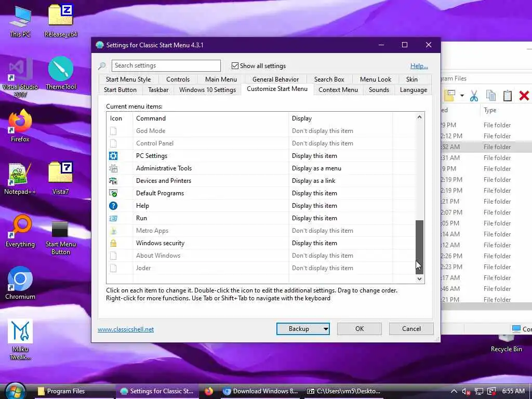The height and width of the screenshot is (399, 532).
Task: Open Visual Studio 2017 desktop shortcut
Action: tap(20, 77)
